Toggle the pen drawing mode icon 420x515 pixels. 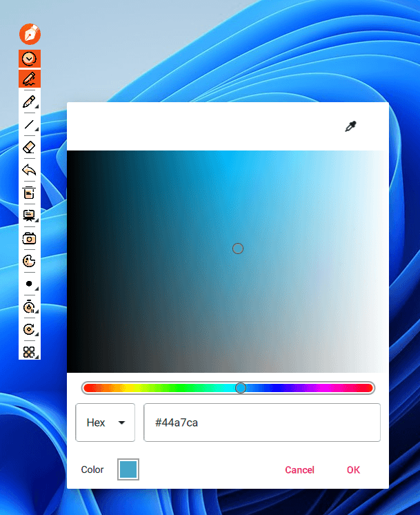30,79
